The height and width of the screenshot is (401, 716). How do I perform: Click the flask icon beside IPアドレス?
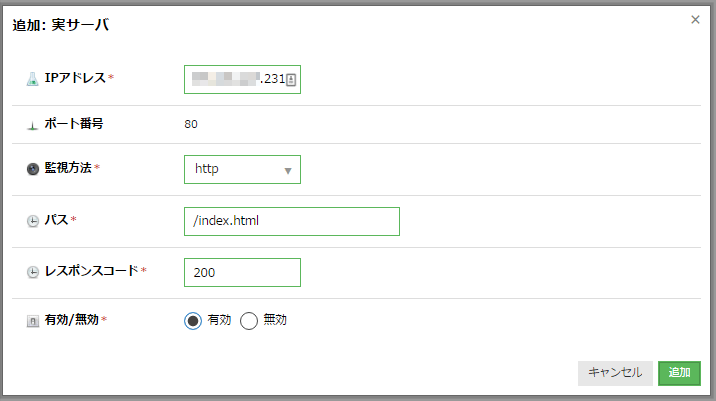tap(32, 79)
